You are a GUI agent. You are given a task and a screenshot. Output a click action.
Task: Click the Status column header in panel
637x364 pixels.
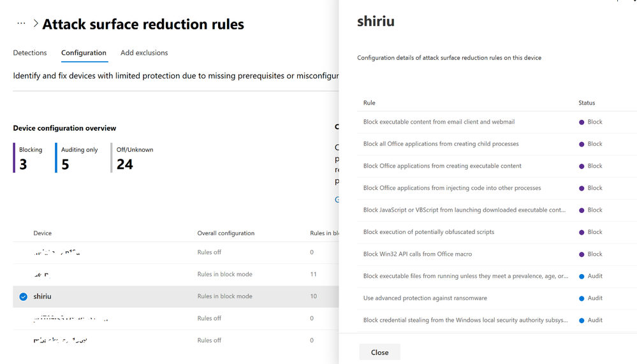(587, 103)
